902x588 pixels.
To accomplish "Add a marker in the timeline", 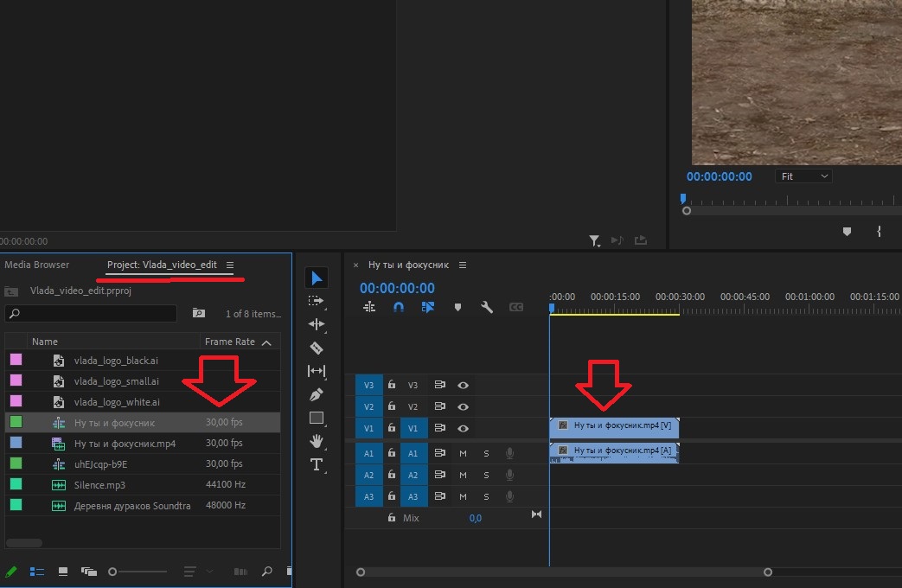I will [457, 307].
